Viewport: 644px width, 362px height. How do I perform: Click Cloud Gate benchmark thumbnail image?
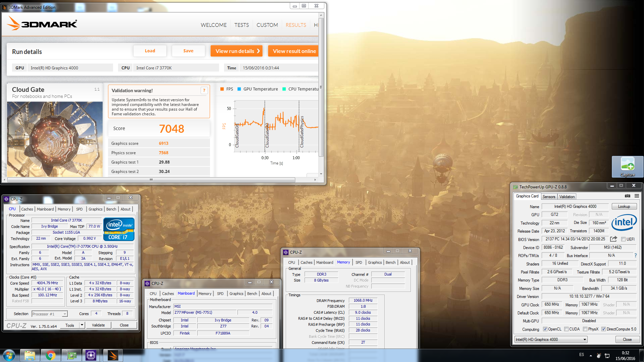(x=55, y=139)
